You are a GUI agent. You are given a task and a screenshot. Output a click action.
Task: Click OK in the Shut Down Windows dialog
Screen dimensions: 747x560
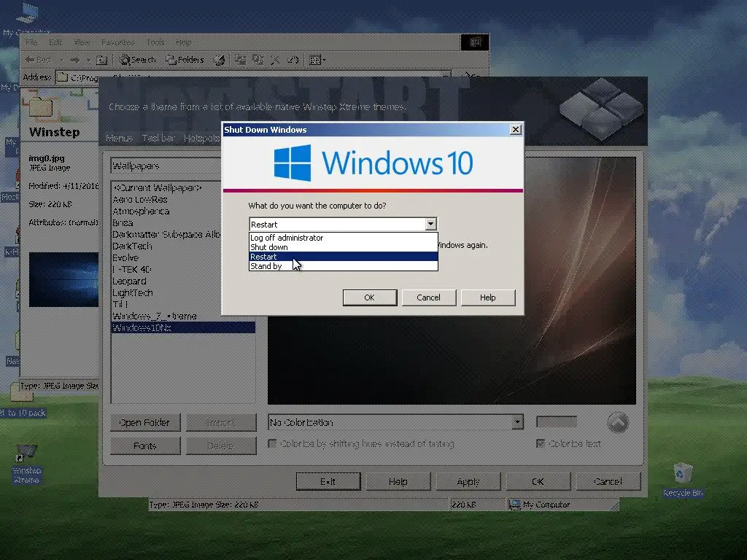tap(370, 297)
